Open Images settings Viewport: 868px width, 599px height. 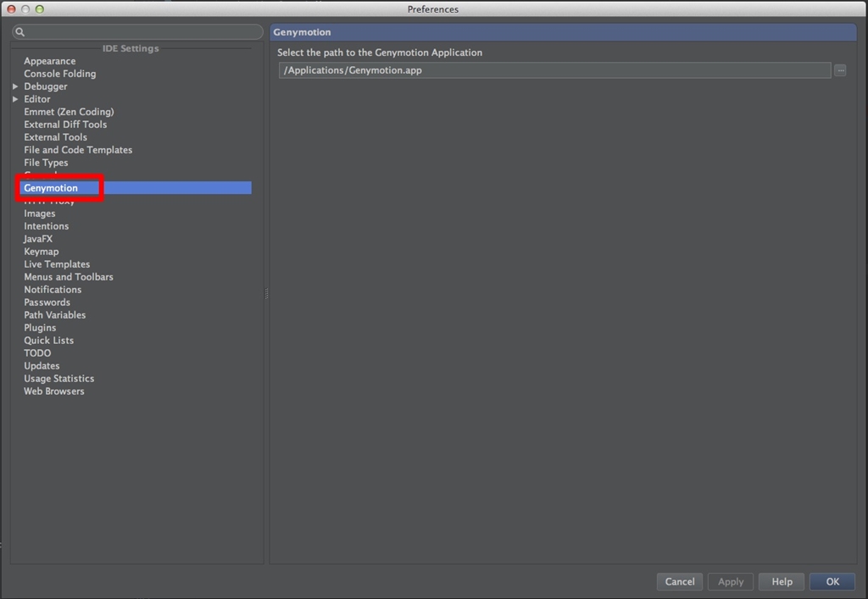click(39, 214)
